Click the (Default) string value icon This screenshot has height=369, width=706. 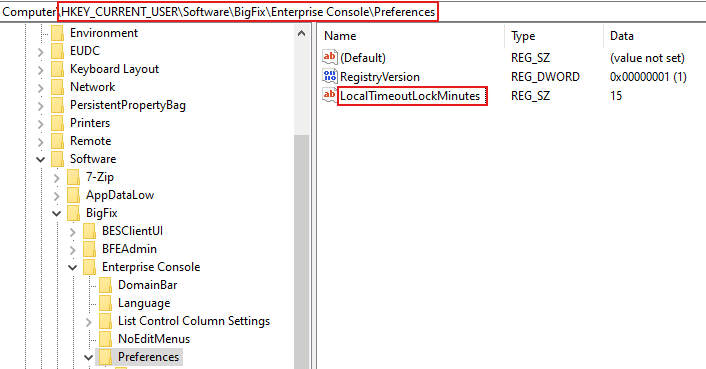(330, 57)
